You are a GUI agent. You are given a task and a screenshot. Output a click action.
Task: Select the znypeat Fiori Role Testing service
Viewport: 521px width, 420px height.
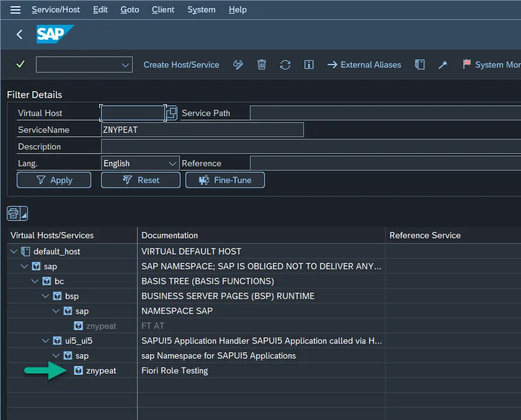point(101,370)
